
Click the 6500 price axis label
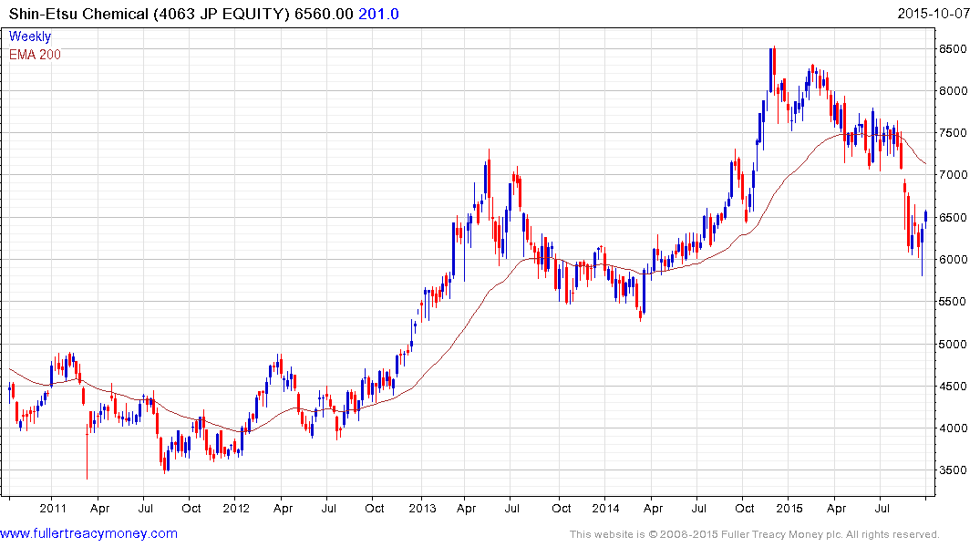(x=954, y=218)
